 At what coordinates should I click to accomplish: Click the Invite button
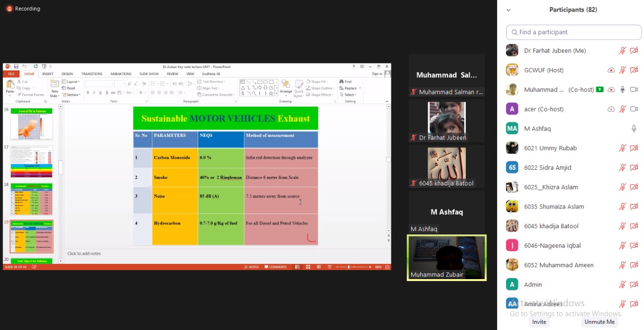pos(539,322)
